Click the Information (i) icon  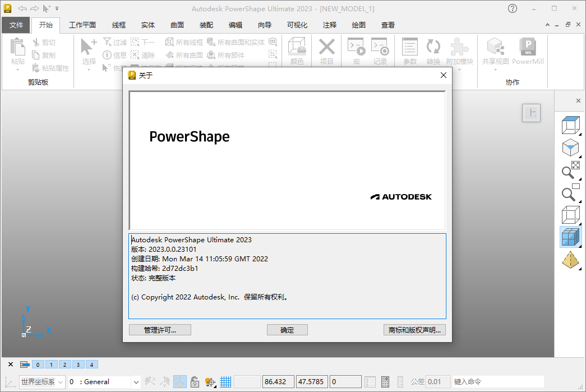pyautogui.click(x=107, y=55)
